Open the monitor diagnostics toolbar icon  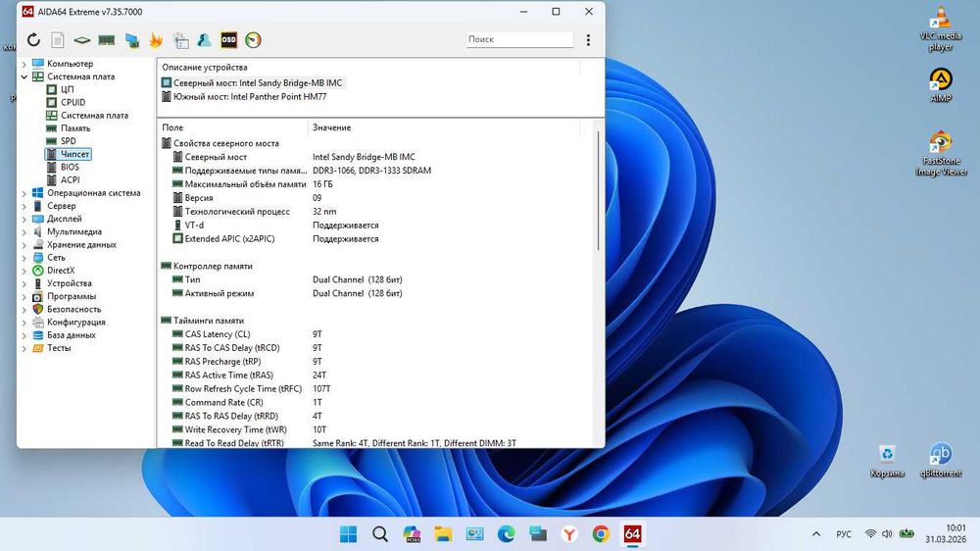click(131, 40)
